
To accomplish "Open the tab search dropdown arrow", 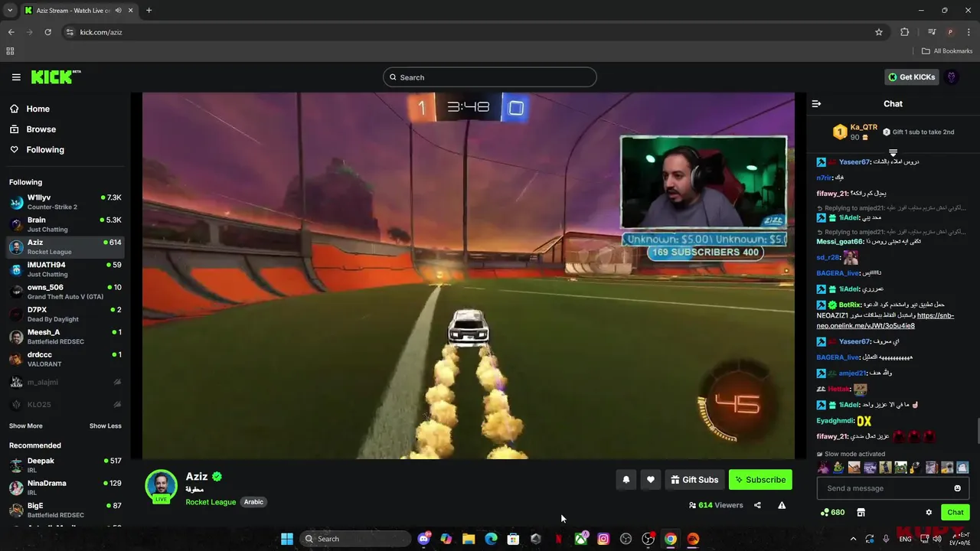I will tap(10, 11).
